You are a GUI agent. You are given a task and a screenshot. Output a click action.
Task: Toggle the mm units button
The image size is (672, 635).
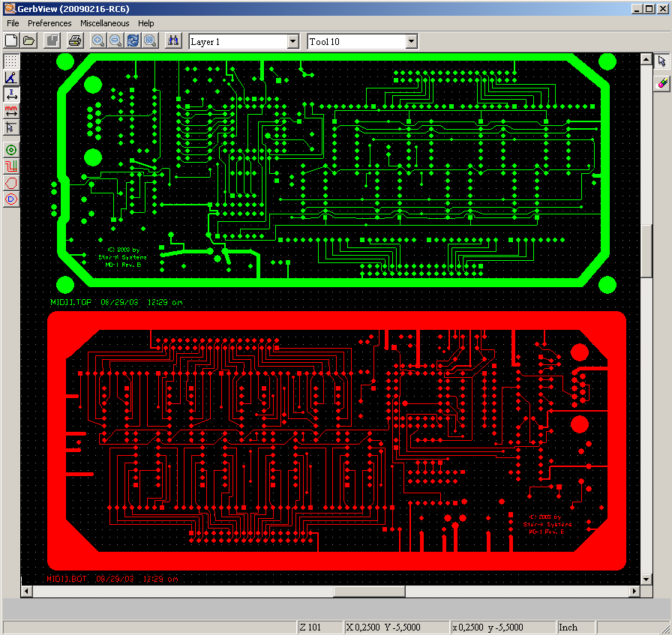(x=11, y=111)
